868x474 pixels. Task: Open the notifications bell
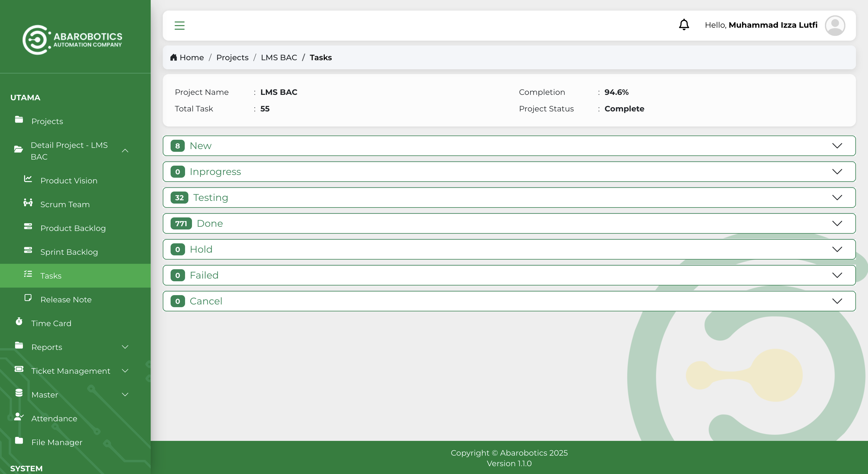[x=684, y=25]
